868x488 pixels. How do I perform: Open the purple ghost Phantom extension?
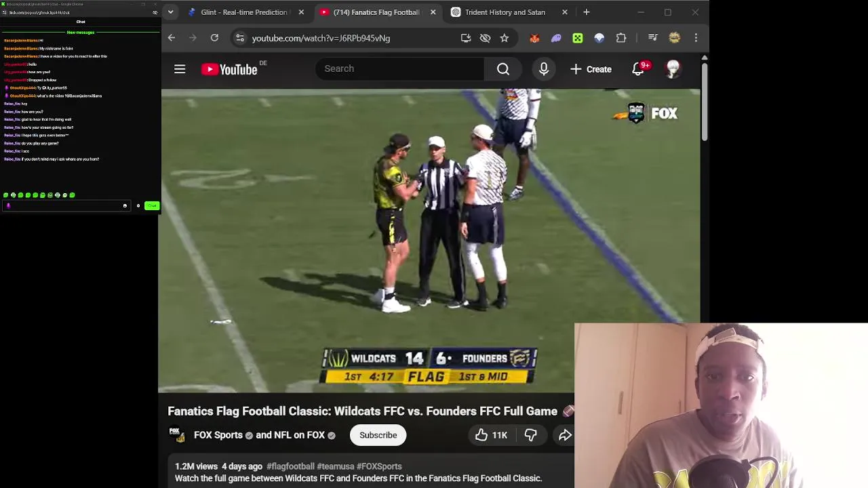point(556,38)
